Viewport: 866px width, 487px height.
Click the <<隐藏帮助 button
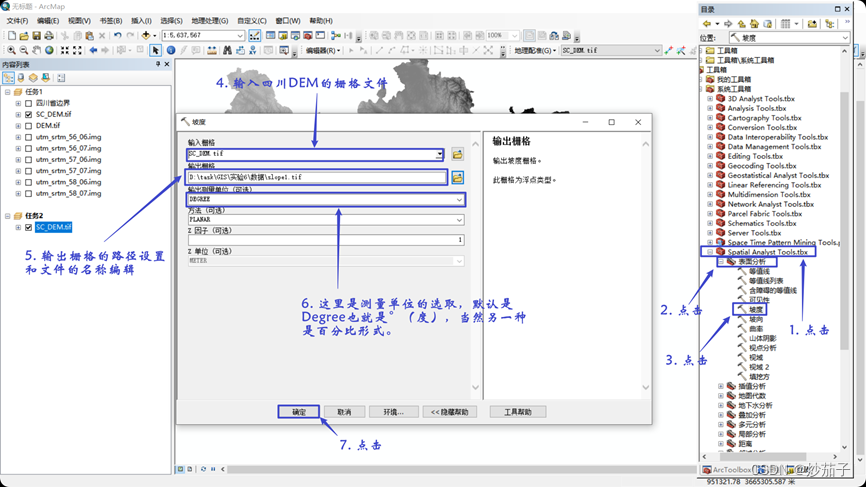(450, 412)
